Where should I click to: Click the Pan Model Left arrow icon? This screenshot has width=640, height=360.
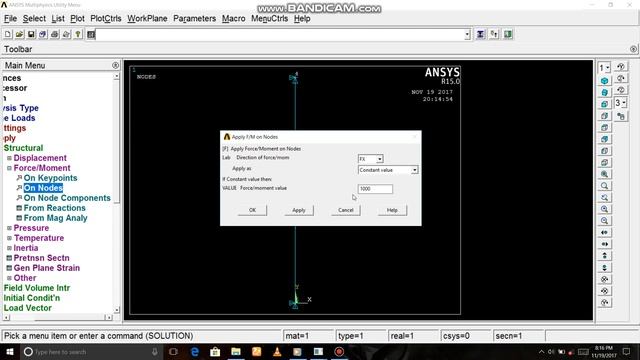pyautogui.click(x=605, y=233)
